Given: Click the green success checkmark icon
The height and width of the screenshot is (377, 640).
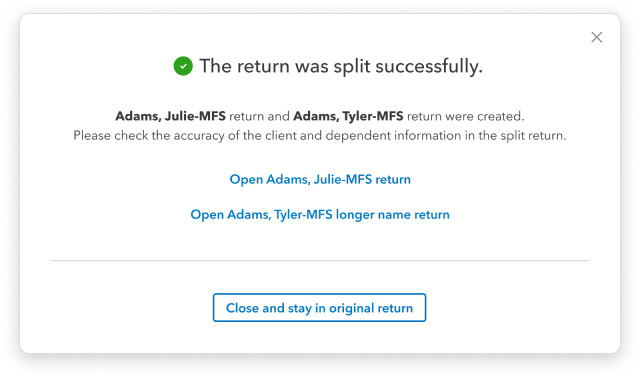Looking at the screenshot, I should (x=183, y=66).
